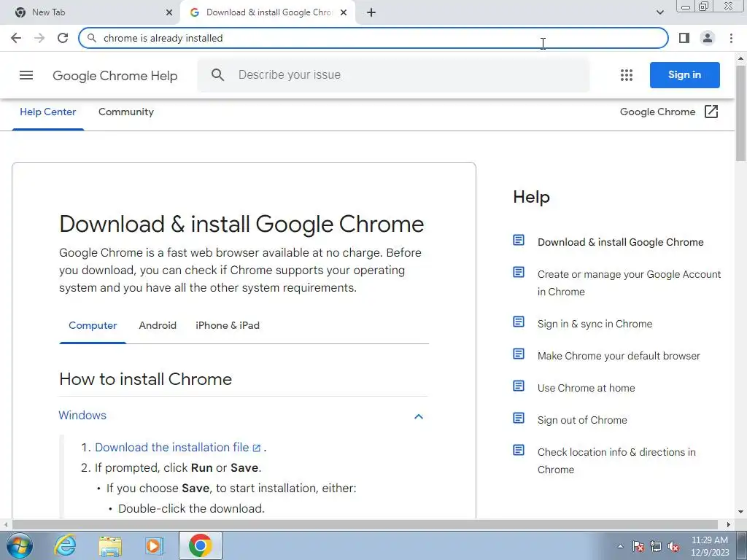Open the Google apps grid
747x560 pixels.
point(627,75)
